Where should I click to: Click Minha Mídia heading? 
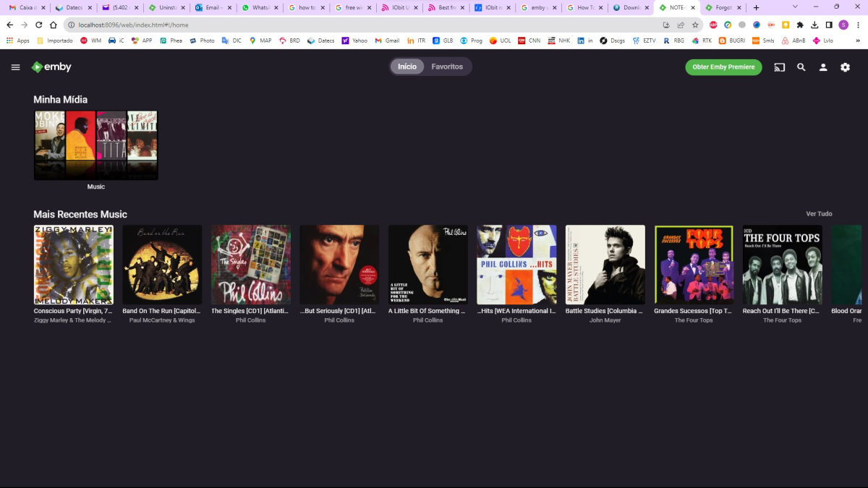[x=60, y=100]
